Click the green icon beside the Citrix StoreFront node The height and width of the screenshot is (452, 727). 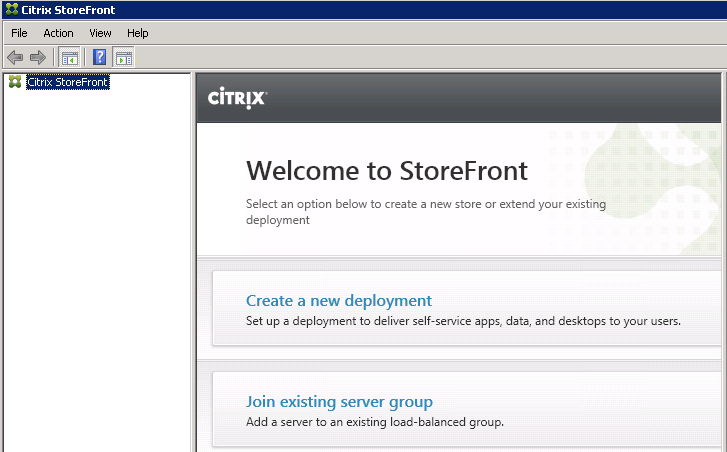14,82
